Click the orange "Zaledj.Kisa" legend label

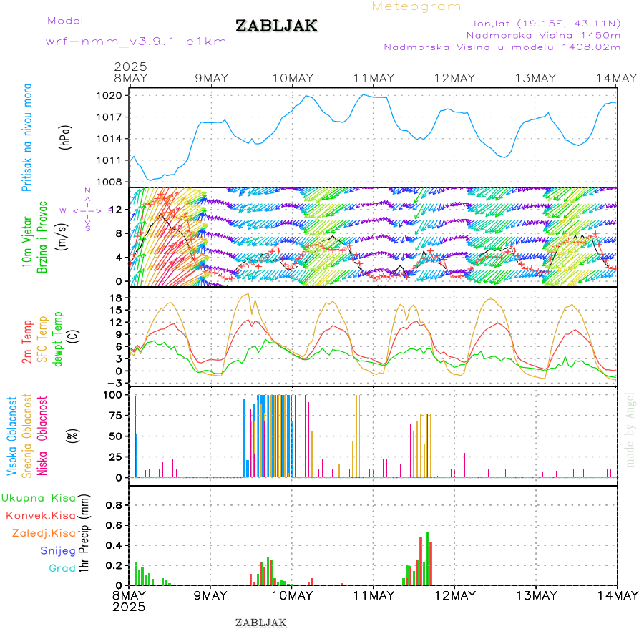tap(44, 534)
